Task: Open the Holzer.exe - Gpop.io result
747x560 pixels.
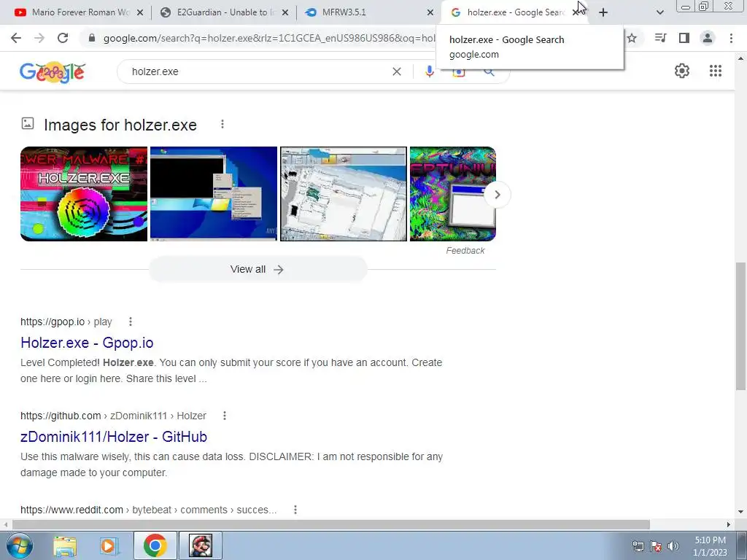Action: point(87,343)
